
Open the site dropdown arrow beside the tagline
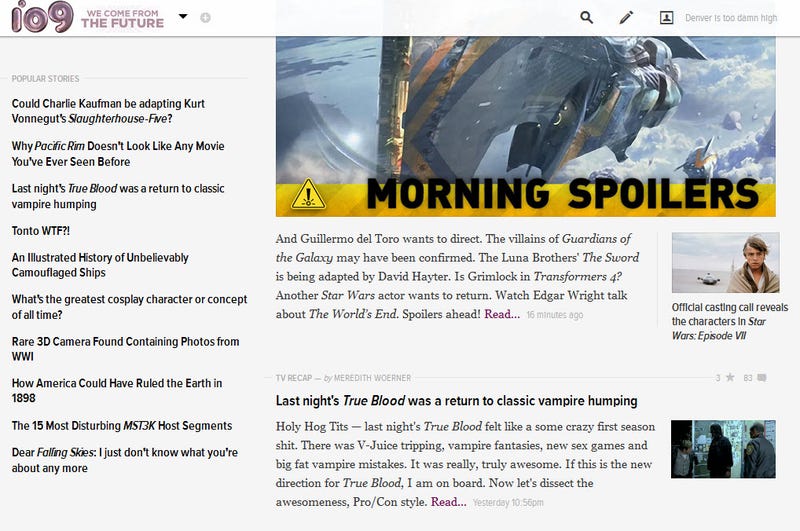pos(183,16)
